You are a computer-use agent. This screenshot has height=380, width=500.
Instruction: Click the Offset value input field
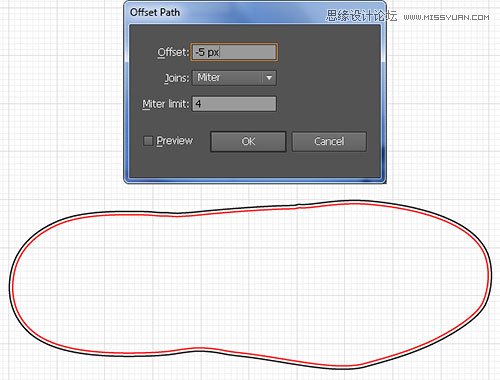[x=234, y=52]
